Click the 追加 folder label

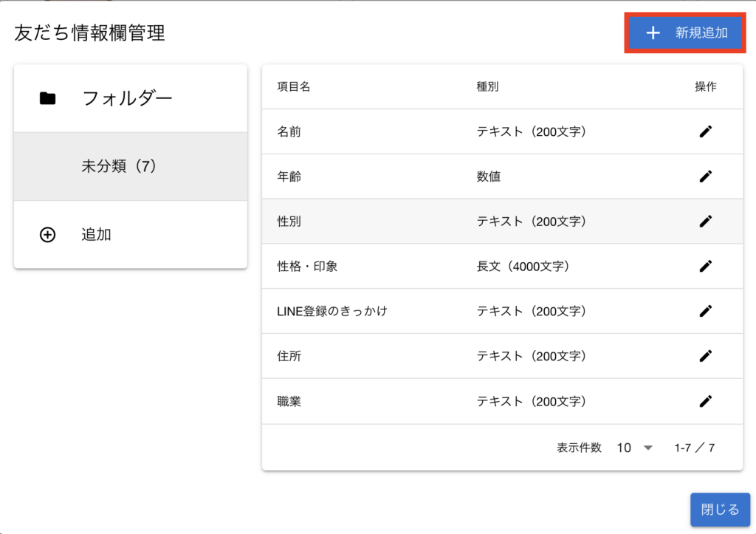(96, 235)
